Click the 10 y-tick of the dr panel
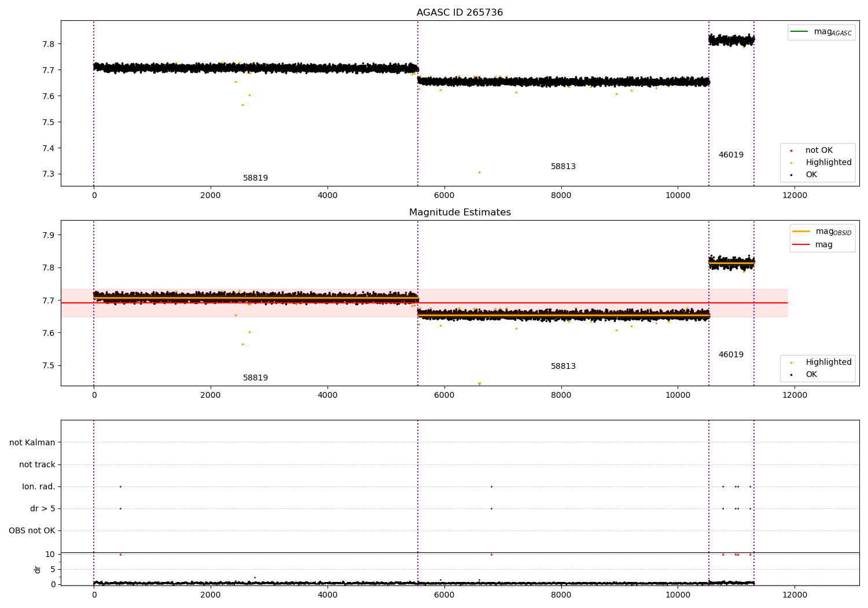 click(50, 555)
